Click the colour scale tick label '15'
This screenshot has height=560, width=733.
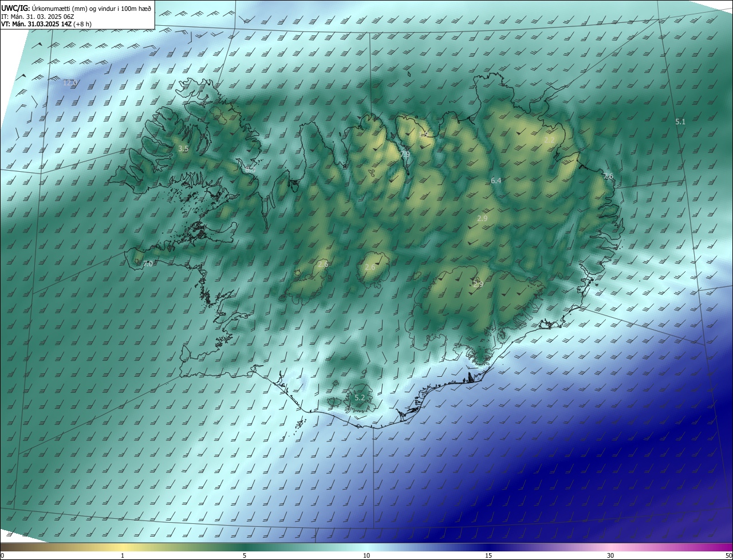click(x=488, y=555)
